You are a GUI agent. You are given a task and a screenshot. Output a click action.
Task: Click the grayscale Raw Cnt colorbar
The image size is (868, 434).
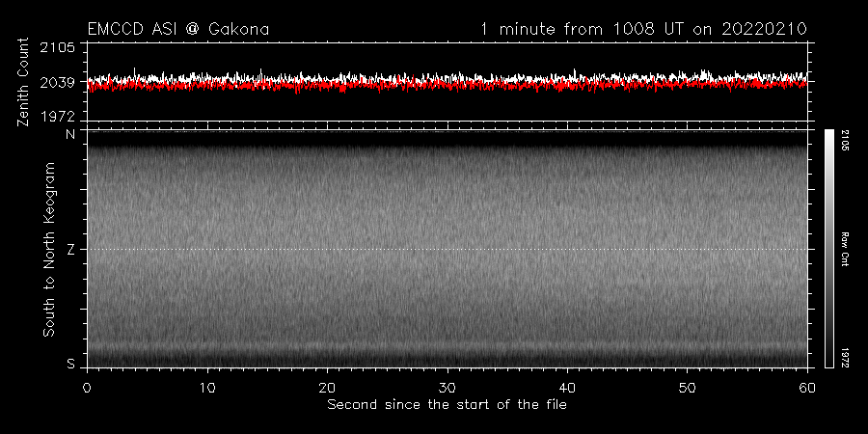click(x=828, y=249)
